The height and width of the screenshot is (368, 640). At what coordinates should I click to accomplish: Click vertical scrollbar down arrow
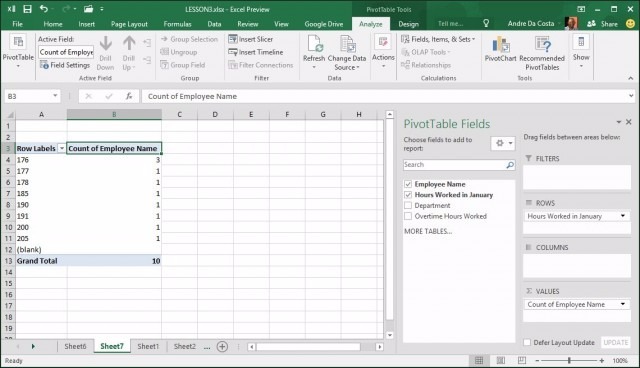tap(390, 335)
